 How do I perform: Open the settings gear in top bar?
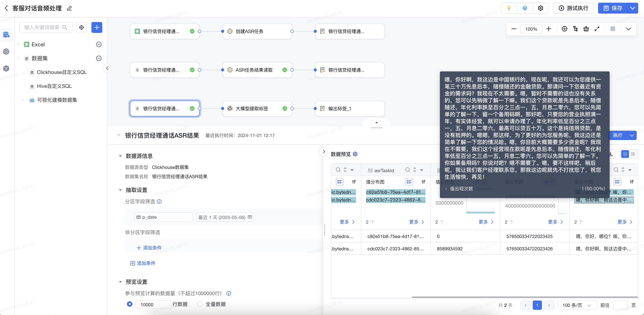540,8
